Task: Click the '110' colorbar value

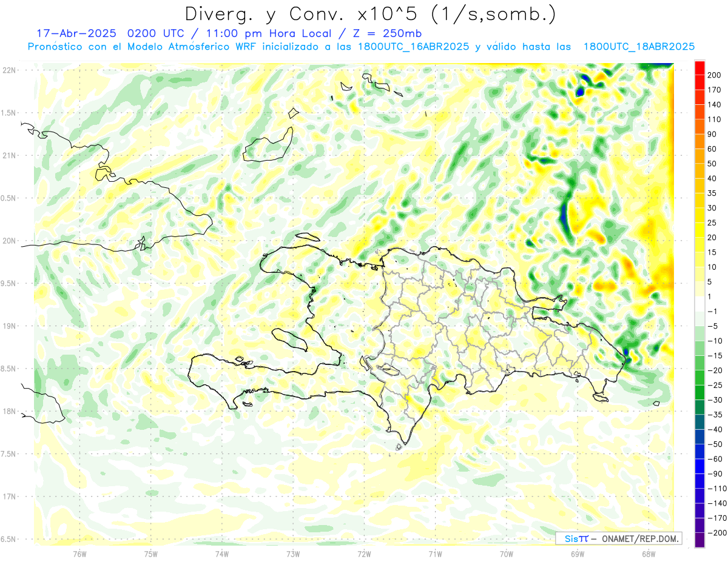Action: tap(715, 119)
